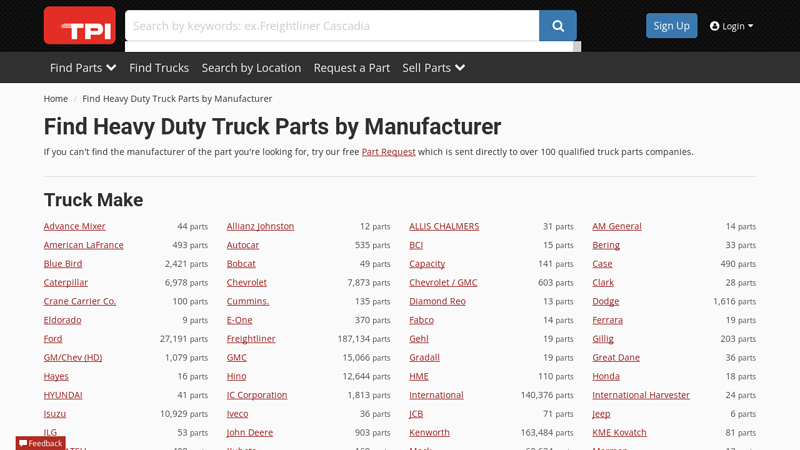Expand the Sell Parts menu
This screenshot has height=450, width=800.
433,68
